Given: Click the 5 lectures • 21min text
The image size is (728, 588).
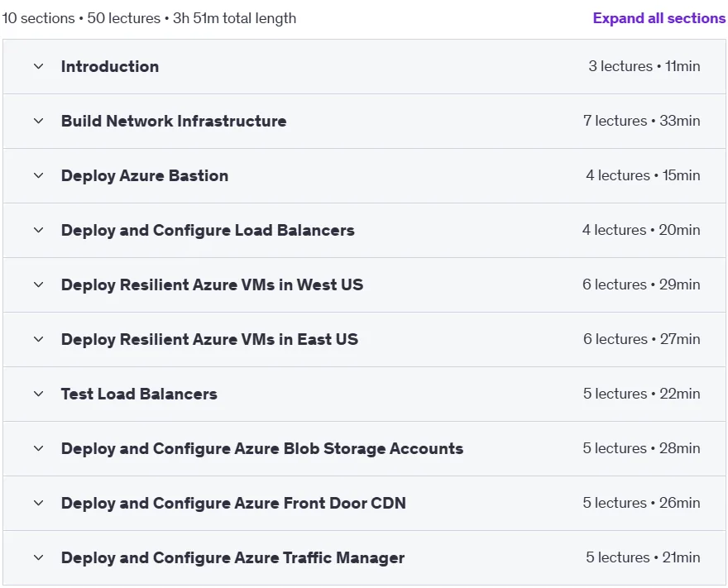Looking at the screenshot, I should pos(643,557).
